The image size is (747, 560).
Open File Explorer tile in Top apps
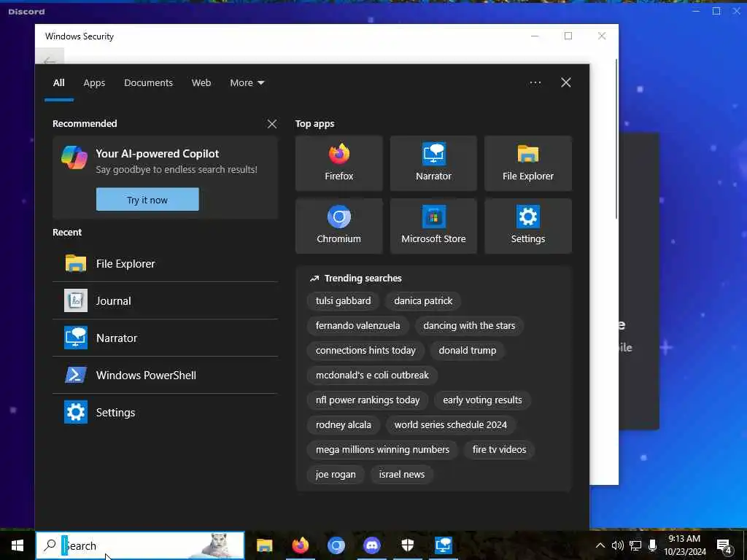[x=528, y=163]
